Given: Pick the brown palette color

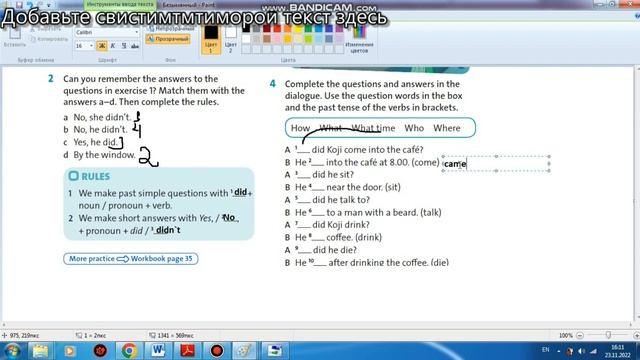Looking at the screenshot, I should [267, 39].
